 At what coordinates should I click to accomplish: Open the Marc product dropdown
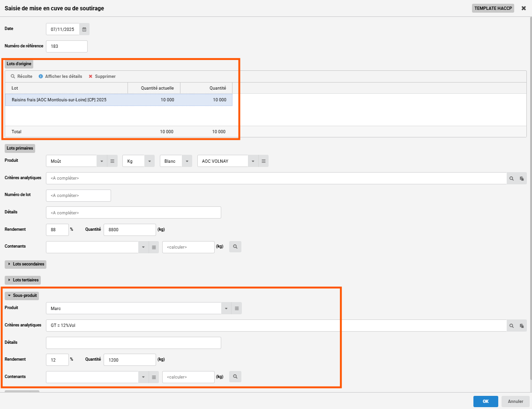[x=226, y=308]
